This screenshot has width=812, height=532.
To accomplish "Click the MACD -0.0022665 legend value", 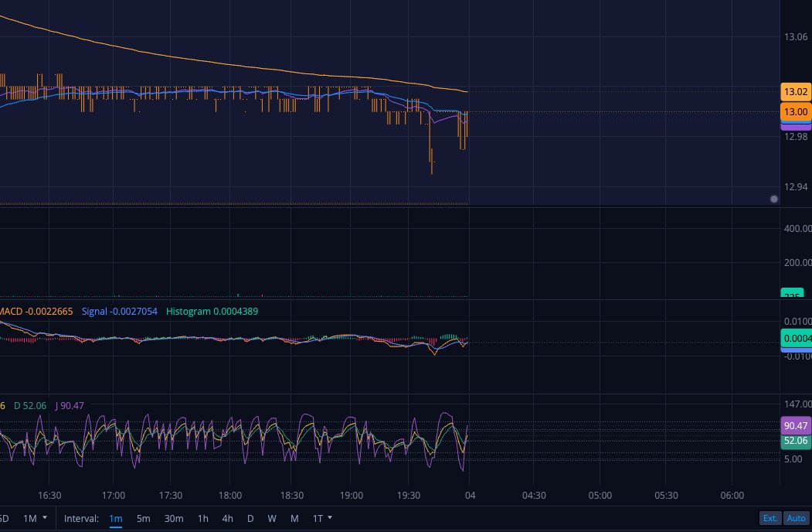I will 36,311.
